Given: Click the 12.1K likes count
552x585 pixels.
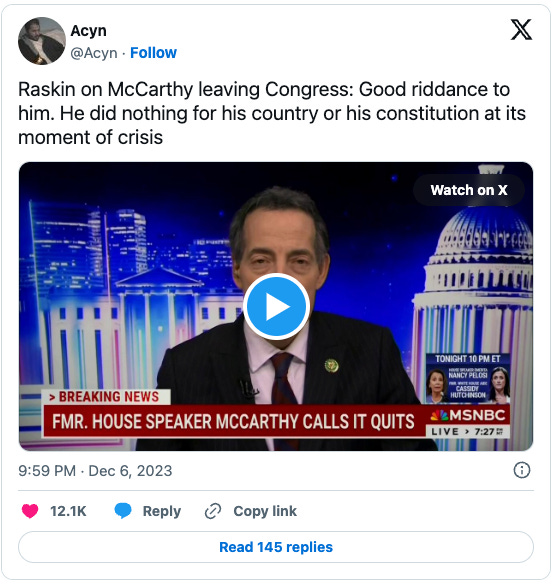Looking at the screenshot, I should coord(68,511).
